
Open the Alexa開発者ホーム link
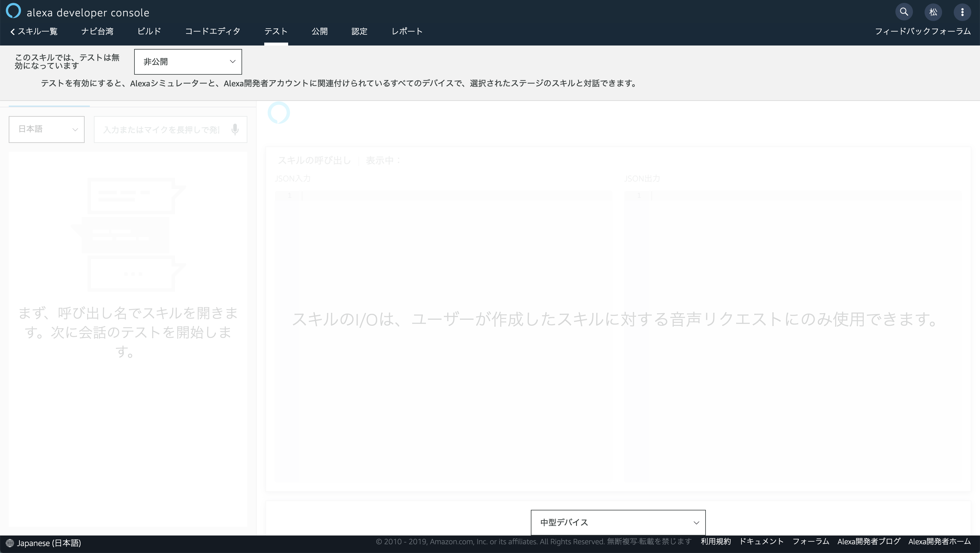pos(940,542)
